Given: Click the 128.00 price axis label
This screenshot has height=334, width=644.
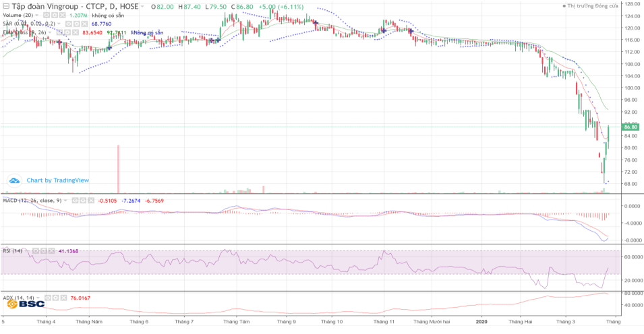Looking at the screenshot, I should [632, 4].
